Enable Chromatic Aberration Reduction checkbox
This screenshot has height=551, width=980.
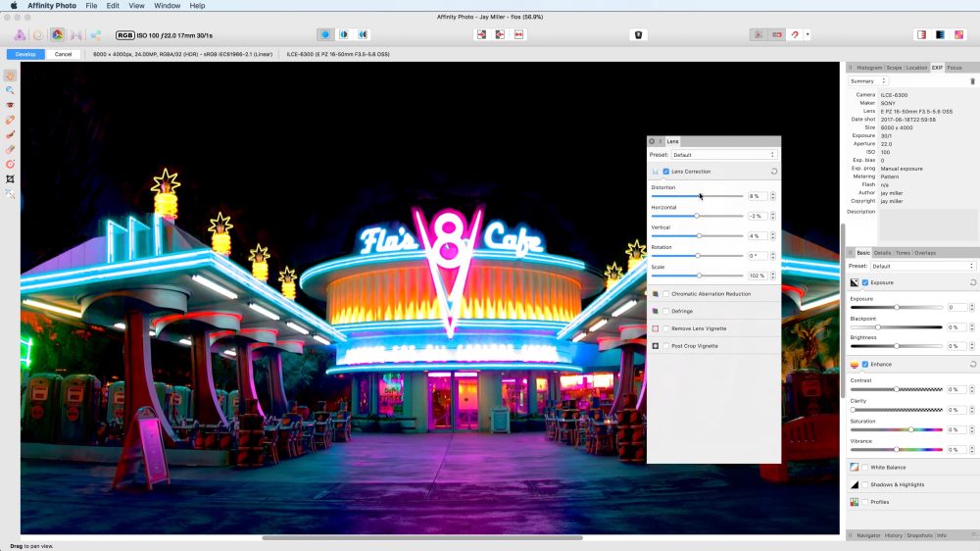pyautogui.click(x=666, y=294)
